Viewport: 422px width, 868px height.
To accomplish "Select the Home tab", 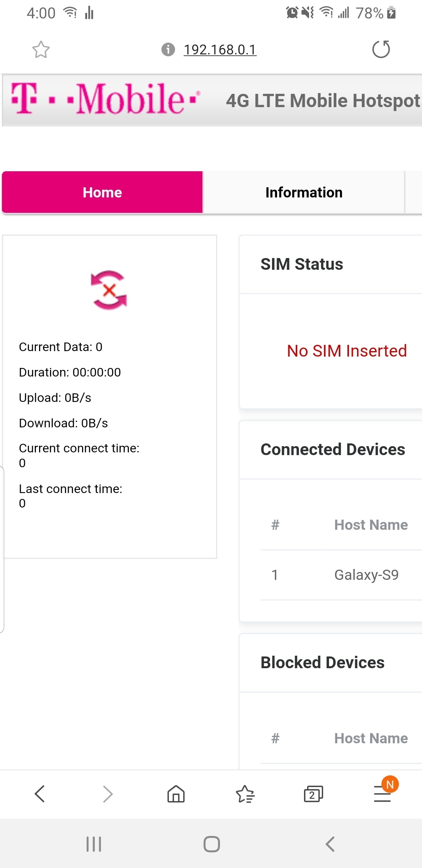I will pyautogui.click(x=102, y=192).
